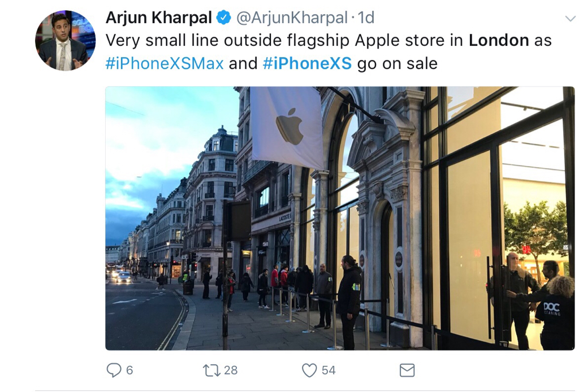Click the retweet count 28

click(x=231, y=370)
